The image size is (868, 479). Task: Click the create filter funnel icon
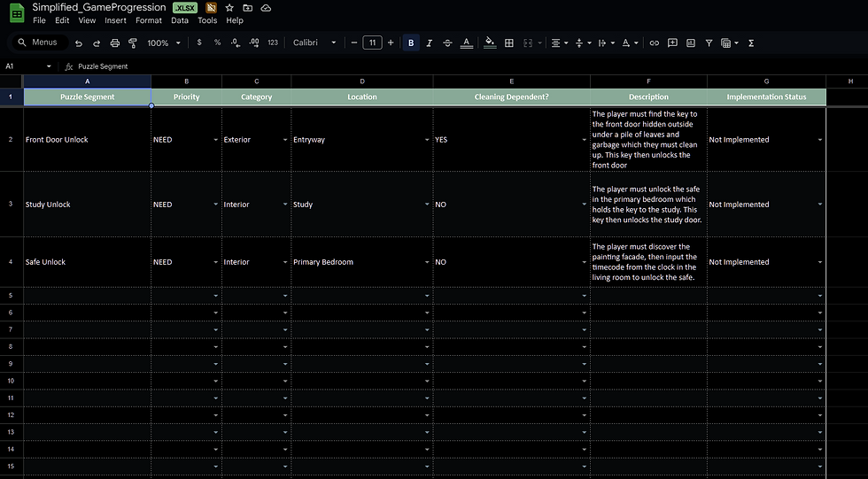point(709,42)
